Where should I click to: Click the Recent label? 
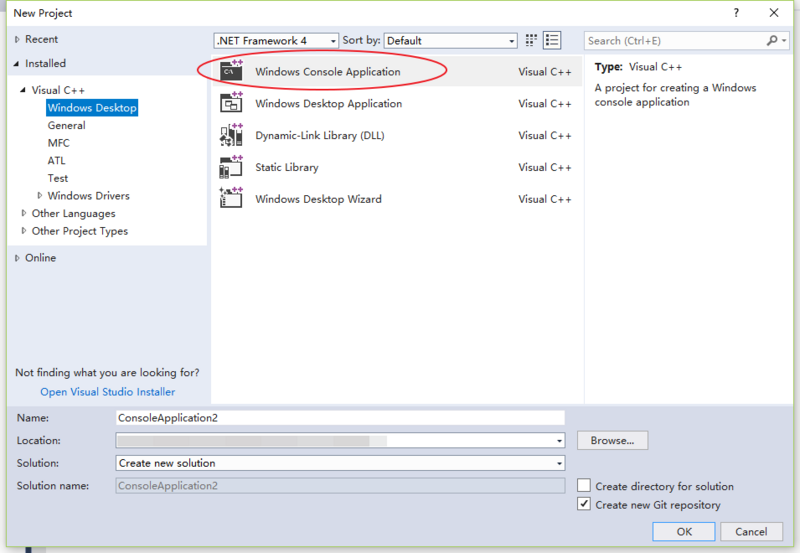tap(41, 39)
